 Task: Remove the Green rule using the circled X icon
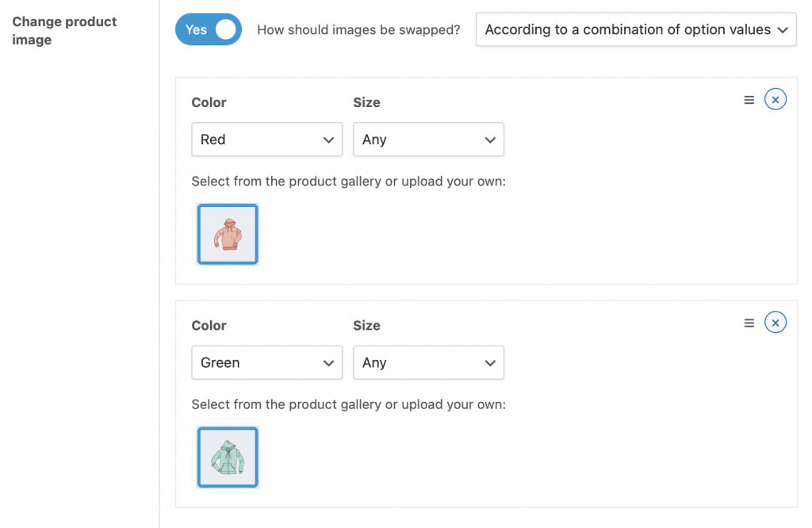click(776, 322)
